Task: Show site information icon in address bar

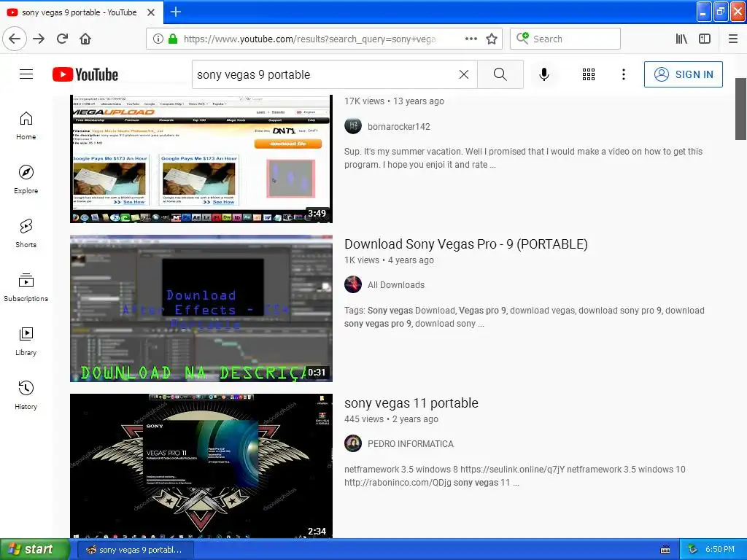Action: click(158, 39)
